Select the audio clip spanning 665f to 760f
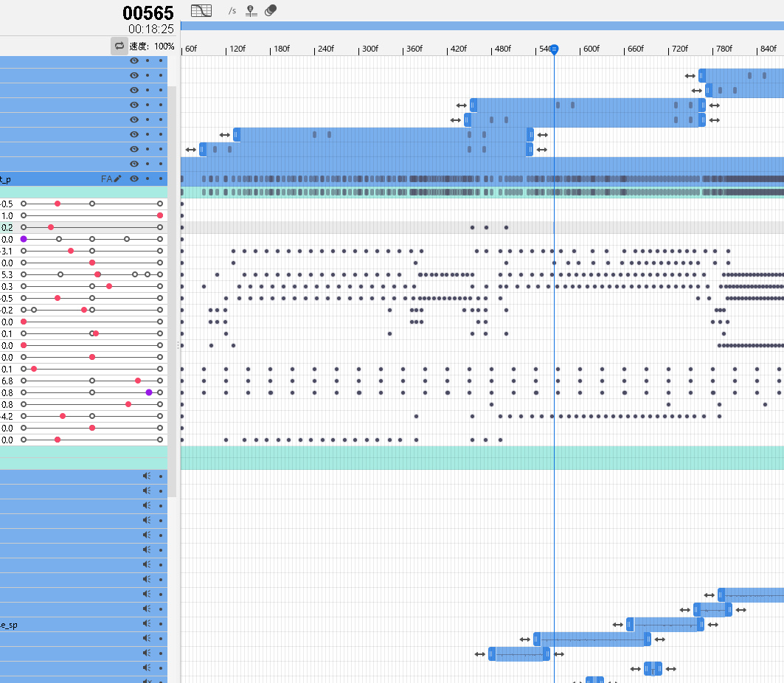Image resolution: width=784 pixels, height=683 pixels. pos(665,625)
